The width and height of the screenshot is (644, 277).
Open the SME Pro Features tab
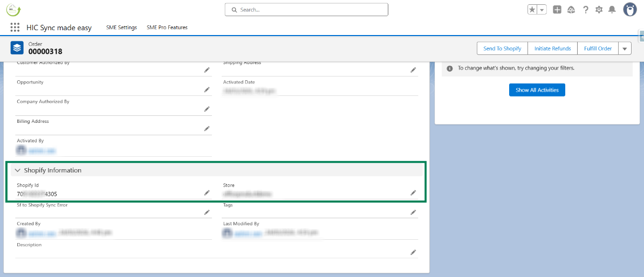pyautogui.click(x=167, y=27)
